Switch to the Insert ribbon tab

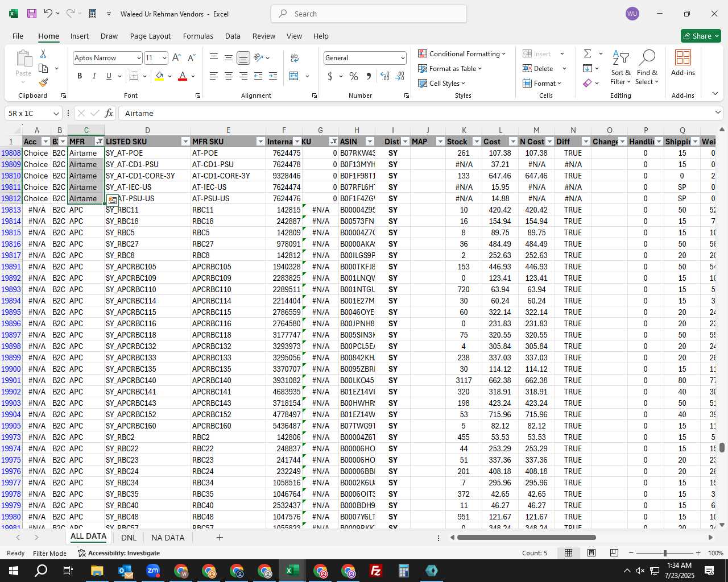80,36
